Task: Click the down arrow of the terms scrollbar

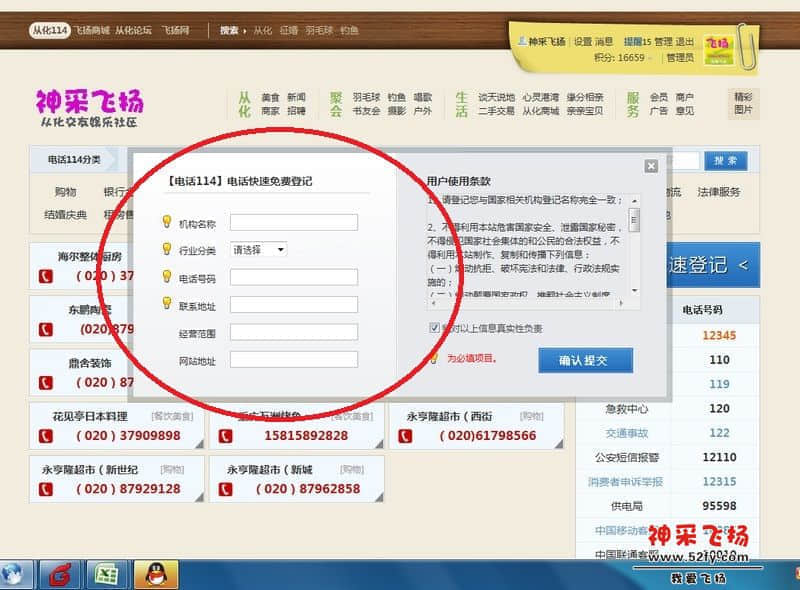Action: (634, 290)
